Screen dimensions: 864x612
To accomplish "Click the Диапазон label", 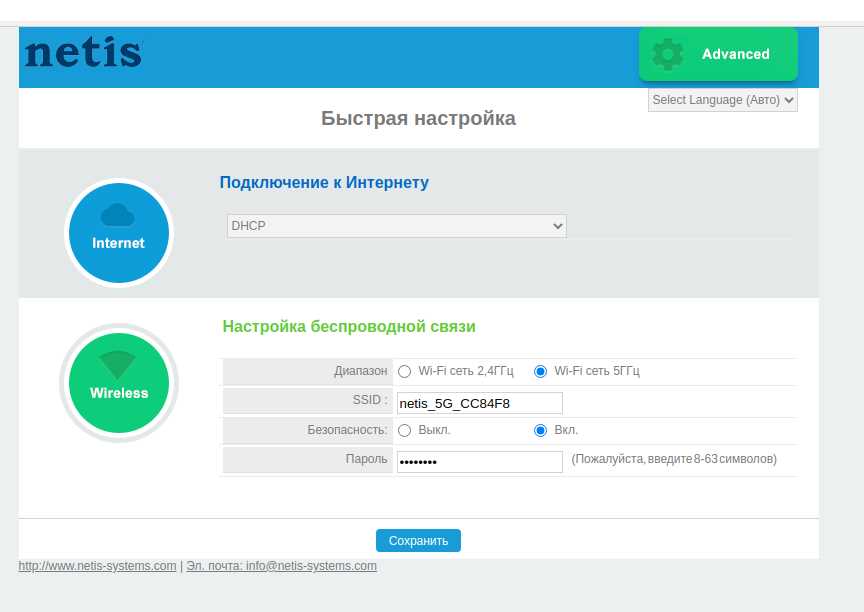I will click(360, 371).
